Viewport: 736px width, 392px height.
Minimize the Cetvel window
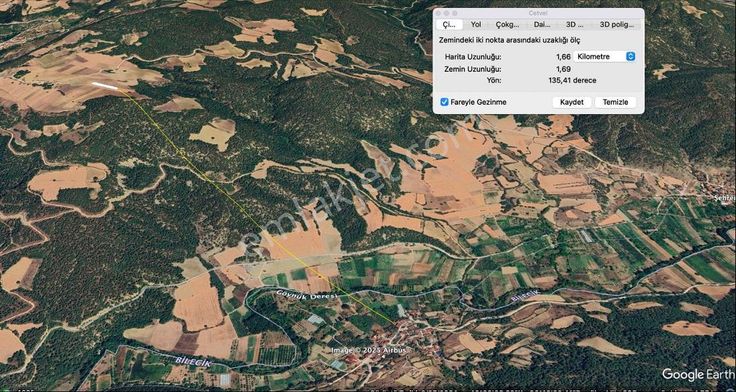tap(447, 13)
